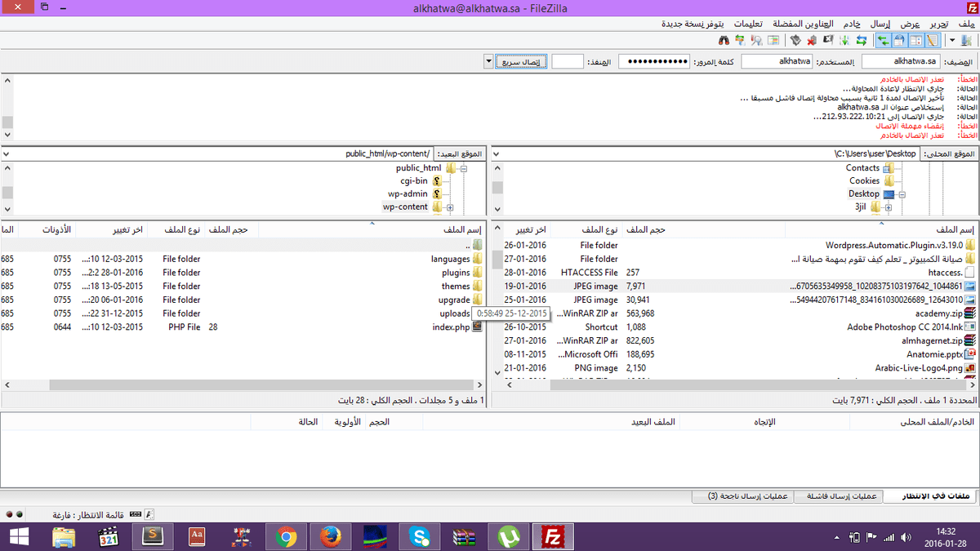Click the المنفذ port field
The width and height of the screenshot is (980, 551).
click(568, 61)
